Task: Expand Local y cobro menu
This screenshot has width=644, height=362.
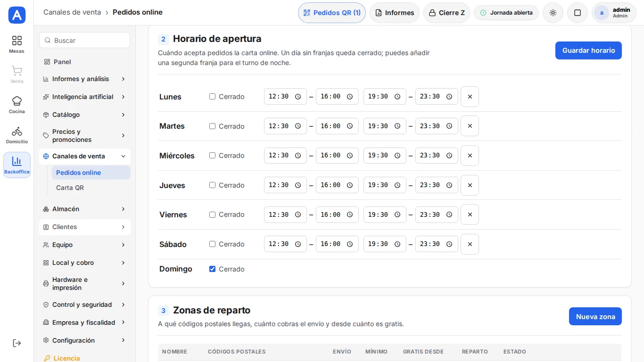Action: tap(85, 263)
